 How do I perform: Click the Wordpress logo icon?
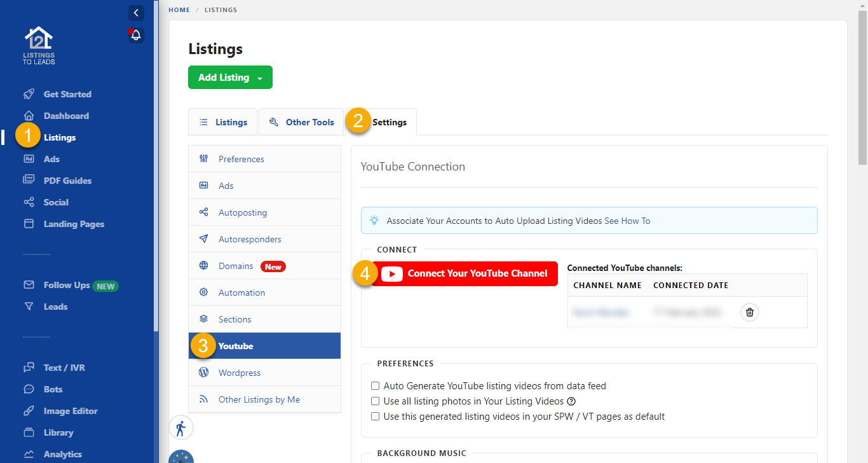203,373
